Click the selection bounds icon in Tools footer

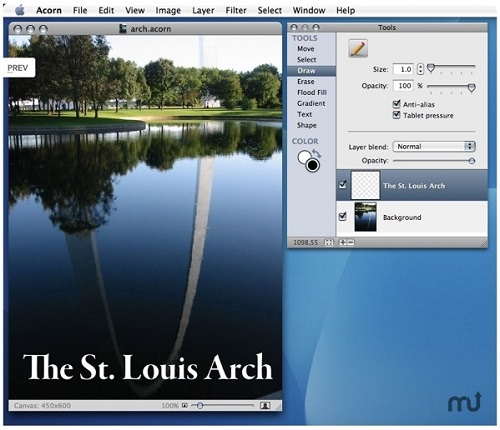click(329, 242)
